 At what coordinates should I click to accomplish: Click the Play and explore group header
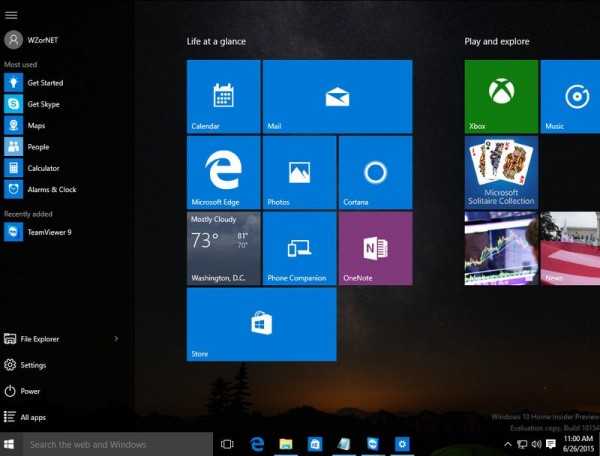coord(497,41)
